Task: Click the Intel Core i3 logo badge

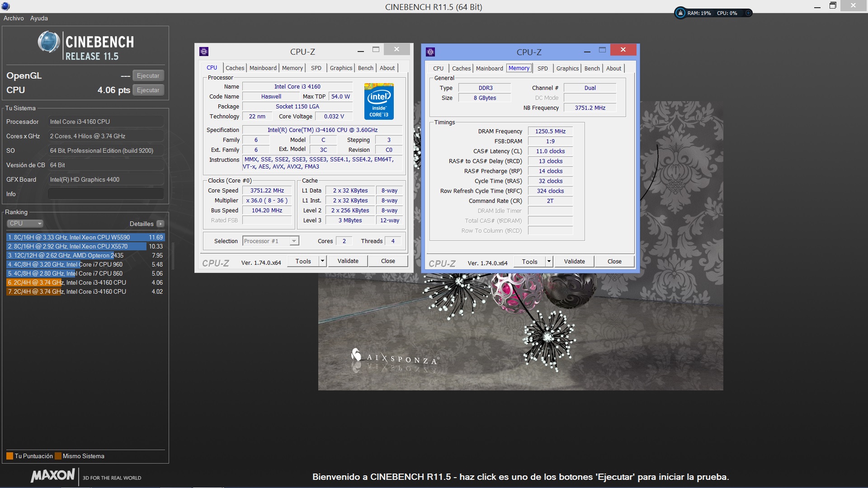Action: coord(379,101)
